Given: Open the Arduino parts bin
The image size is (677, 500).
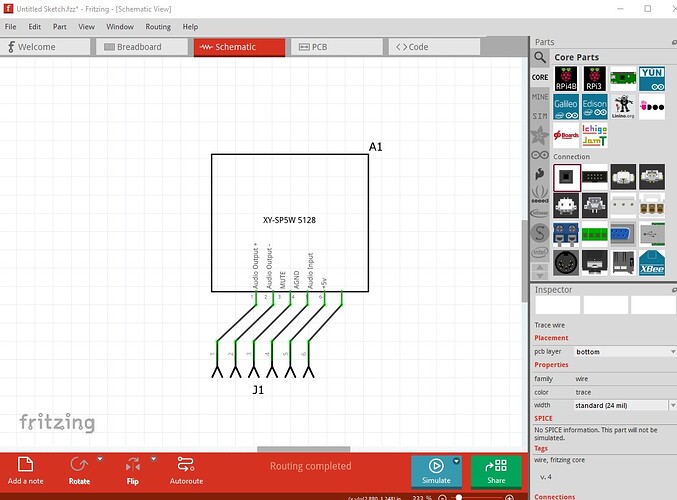Looking at the screenshot, I should tap(540, 155).
